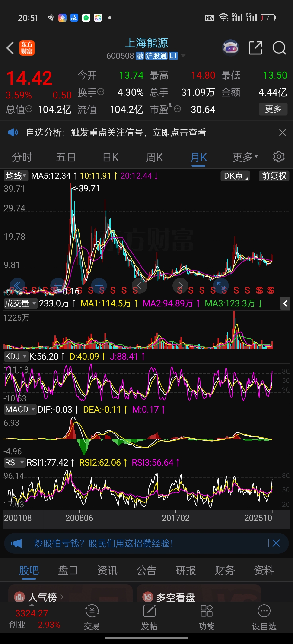Tap the 沪股通 tag

click(x=156, y=56)
